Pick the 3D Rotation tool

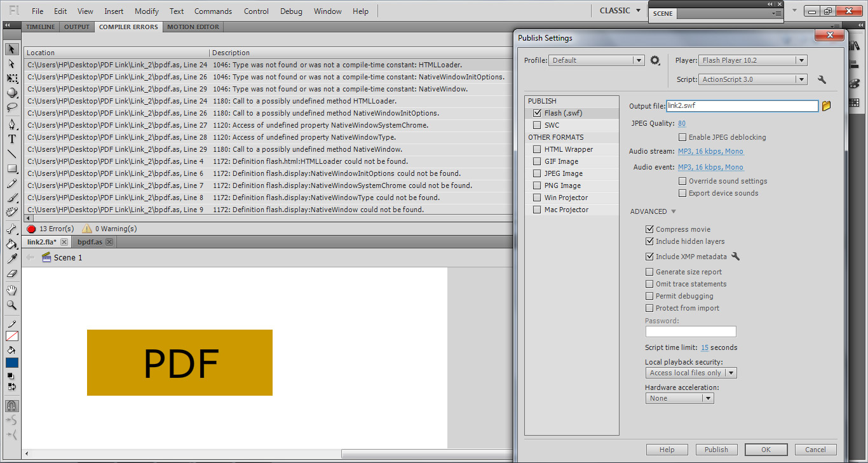click(x=11, y=93)
